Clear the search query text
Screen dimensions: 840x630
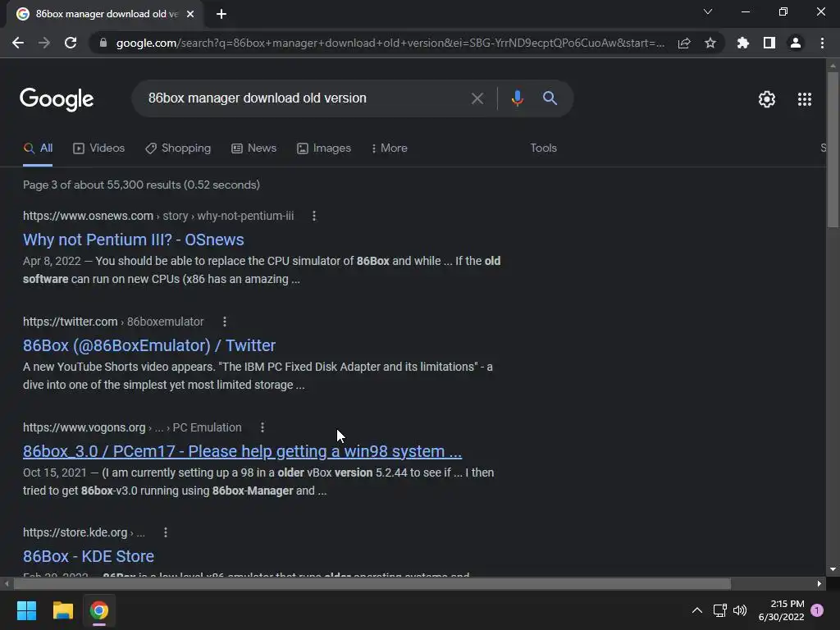click(x=477, y=98)
